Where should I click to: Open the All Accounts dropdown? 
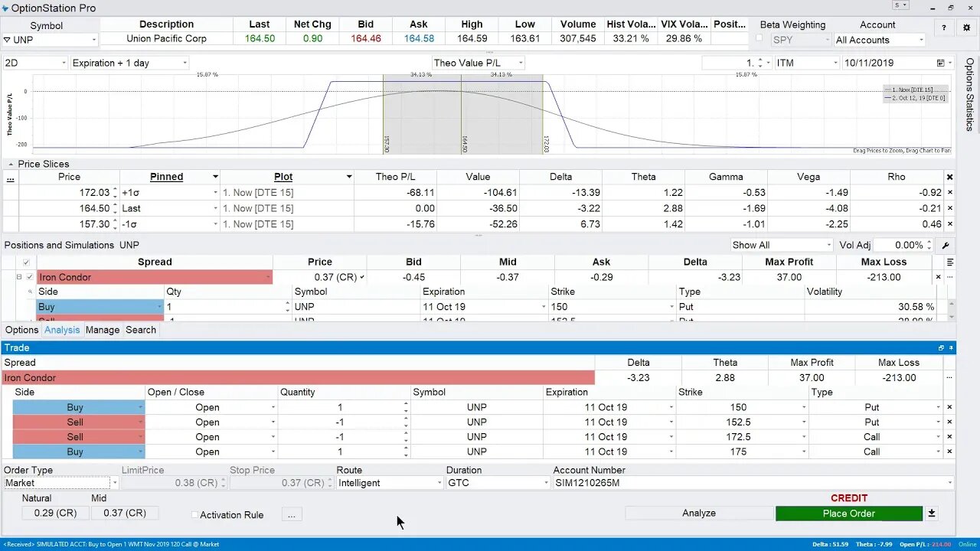pyautogui.click(x=921, y=40)
